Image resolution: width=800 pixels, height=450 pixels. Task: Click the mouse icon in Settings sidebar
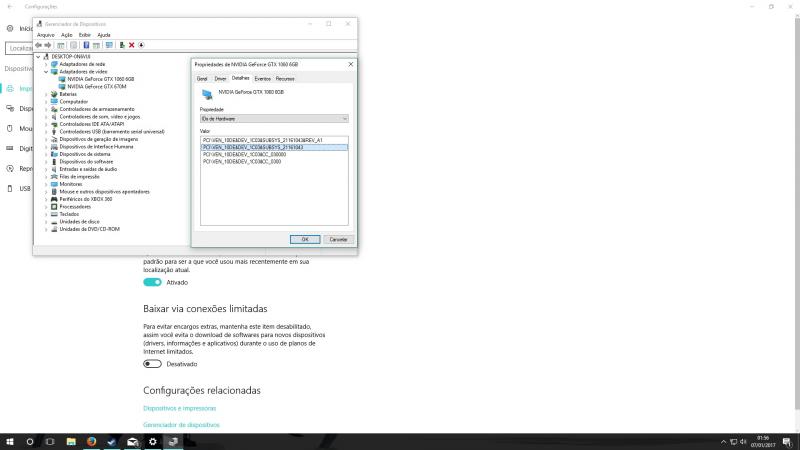10,129
